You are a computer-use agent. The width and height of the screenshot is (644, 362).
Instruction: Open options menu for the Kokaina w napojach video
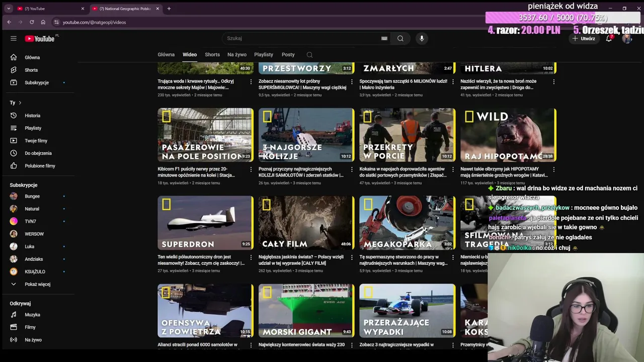pyautogui.click(x=453, y=169)
